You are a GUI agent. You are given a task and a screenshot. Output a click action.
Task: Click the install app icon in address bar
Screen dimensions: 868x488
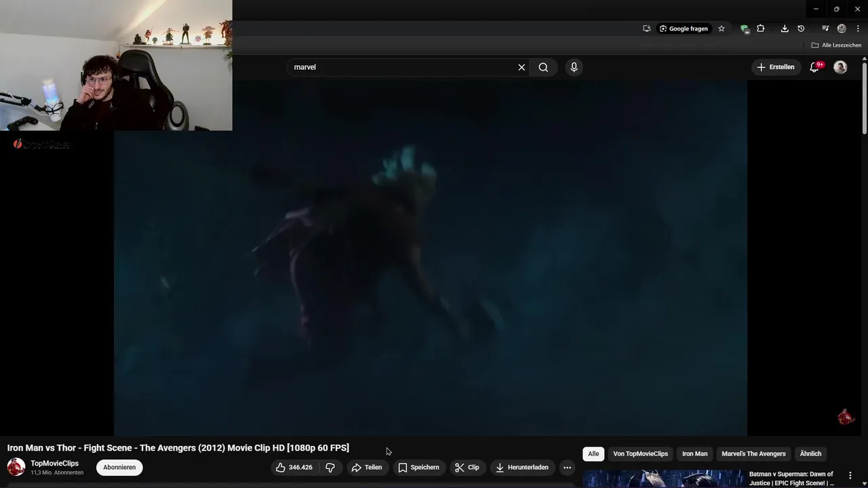tap(646, 28)
